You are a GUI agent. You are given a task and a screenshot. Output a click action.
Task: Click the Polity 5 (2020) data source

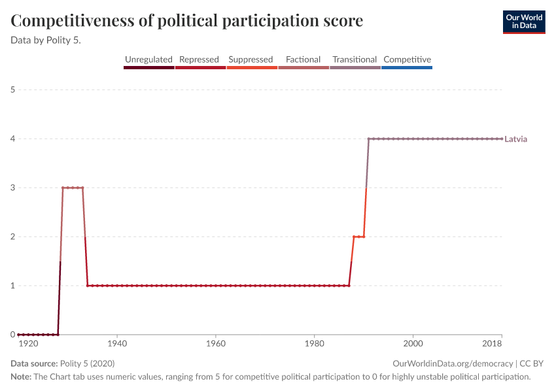point(87,363)
